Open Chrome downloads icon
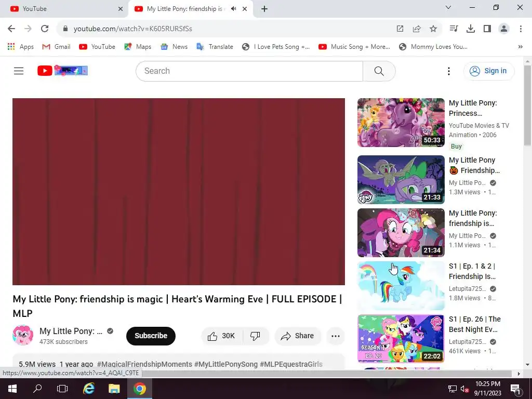532x399 pixels. pos(471,29)
